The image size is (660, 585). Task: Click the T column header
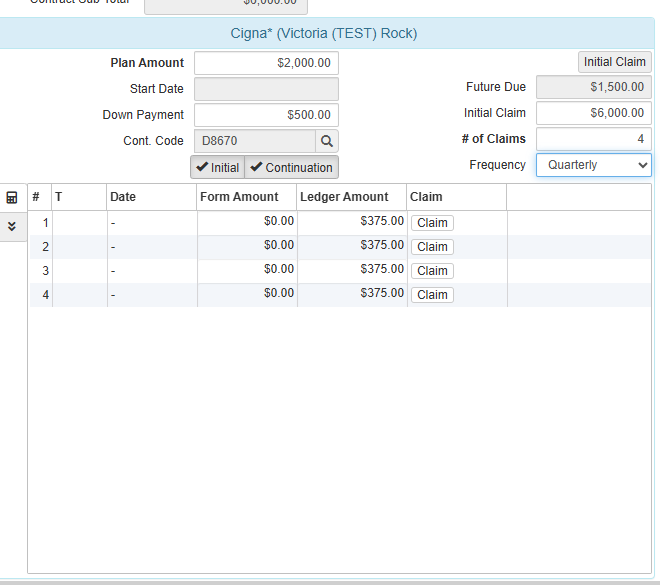click(x=79, y=197)
